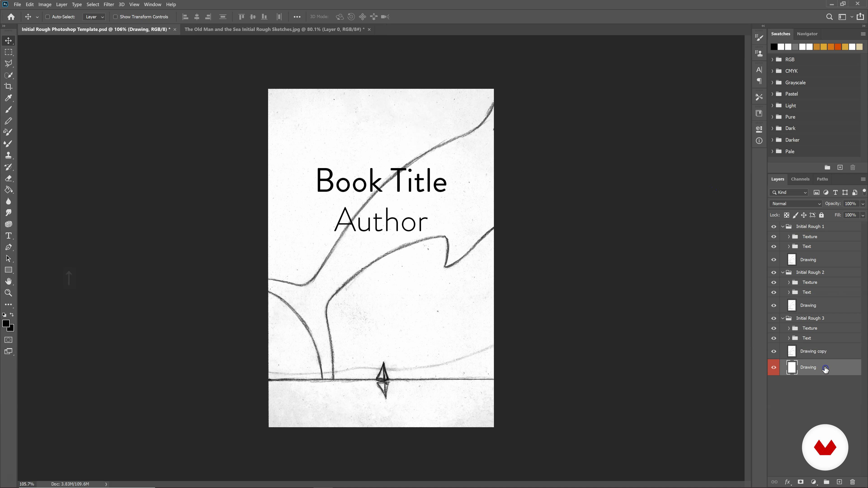Viewport: 868px width, 488px height.
Task: Expand Texture folder in Initial Rough 2
Action: (789, 283)
